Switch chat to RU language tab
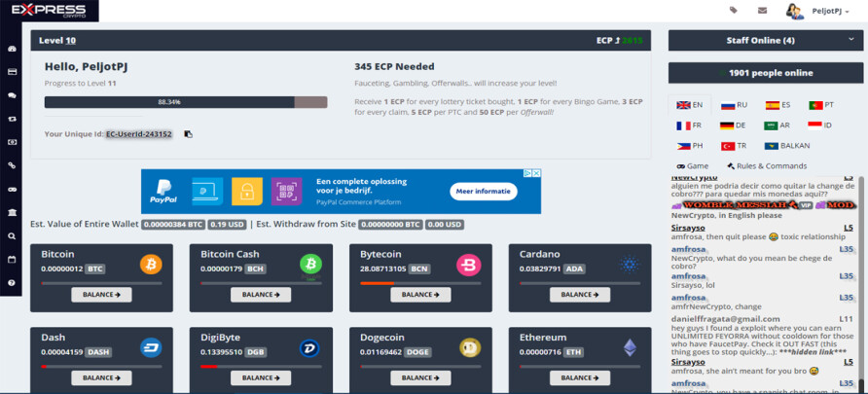This screenshot has height=394, width=868. [x=734, y=105]
